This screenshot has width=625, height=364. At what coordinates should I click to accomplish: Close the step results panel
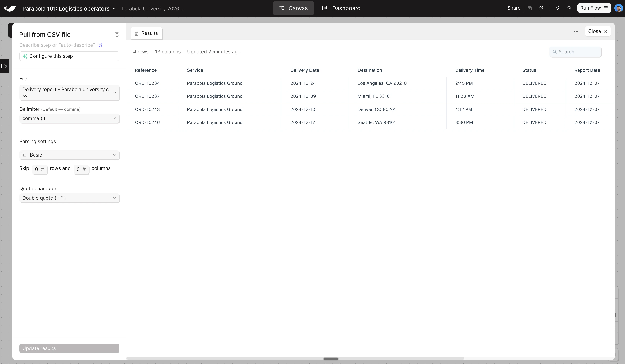(598, 31)
